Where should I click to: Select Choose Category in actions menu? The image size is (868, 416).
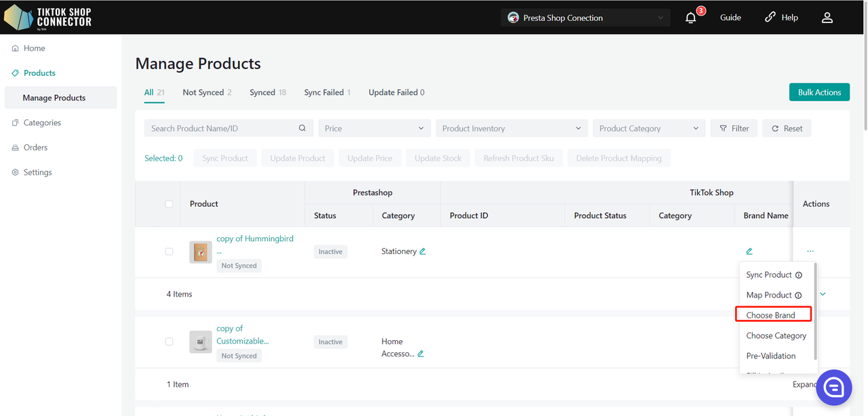(776, 336)
